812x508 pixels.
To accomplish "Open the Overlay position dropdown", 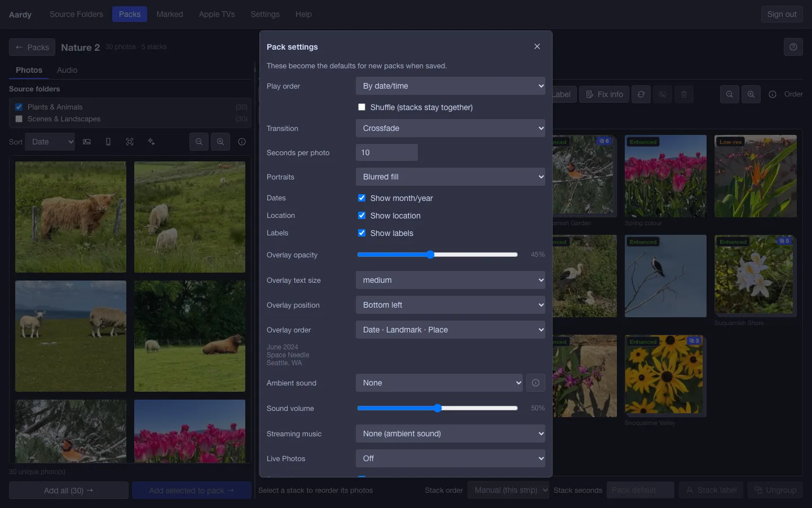I will coord(451,305).
